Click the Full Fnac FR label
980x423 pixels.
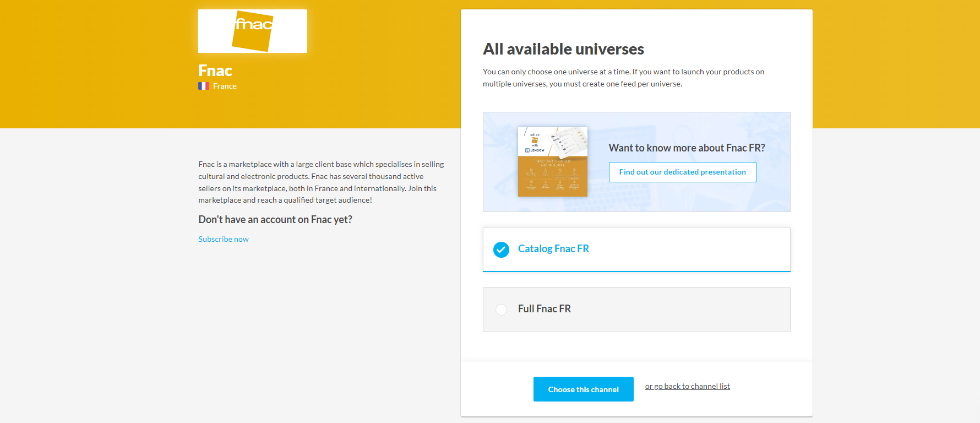545,309
